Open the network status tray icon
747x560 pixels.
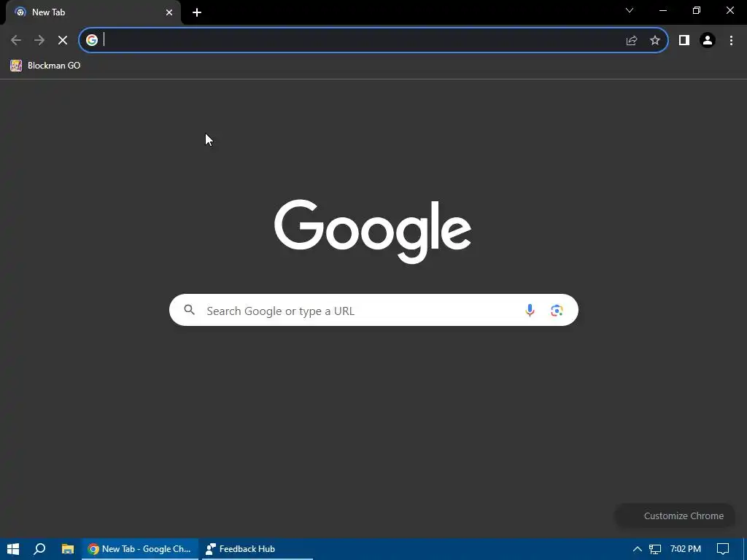click(655, 549)
